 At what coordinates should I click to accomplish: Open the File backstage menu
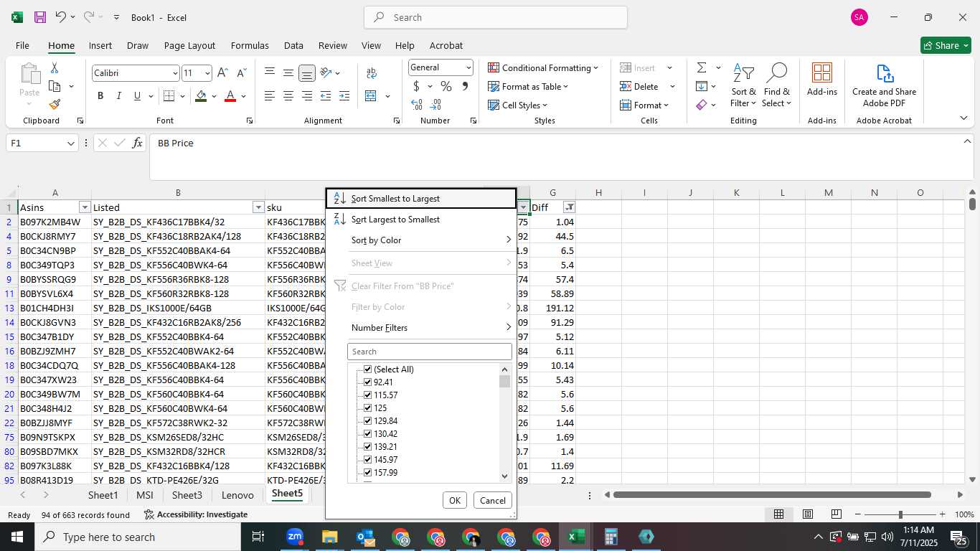(x=22, y=45)
